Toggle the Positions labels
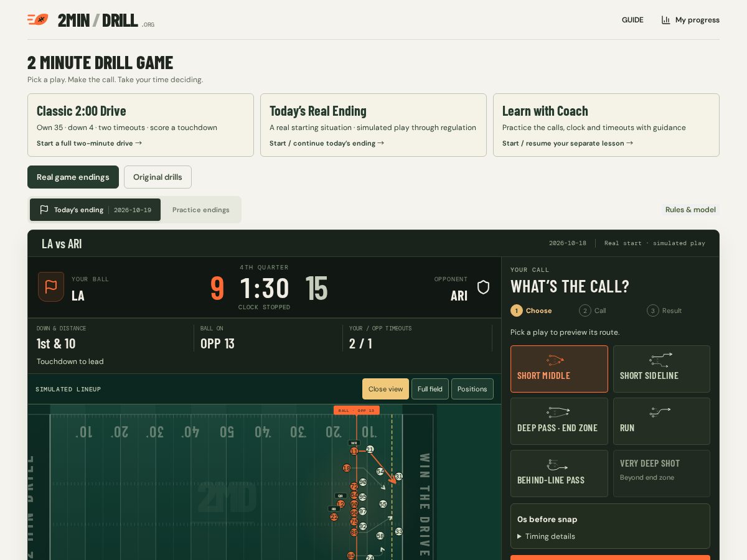The height and width of the screenshot is (560, 747). 472,389
